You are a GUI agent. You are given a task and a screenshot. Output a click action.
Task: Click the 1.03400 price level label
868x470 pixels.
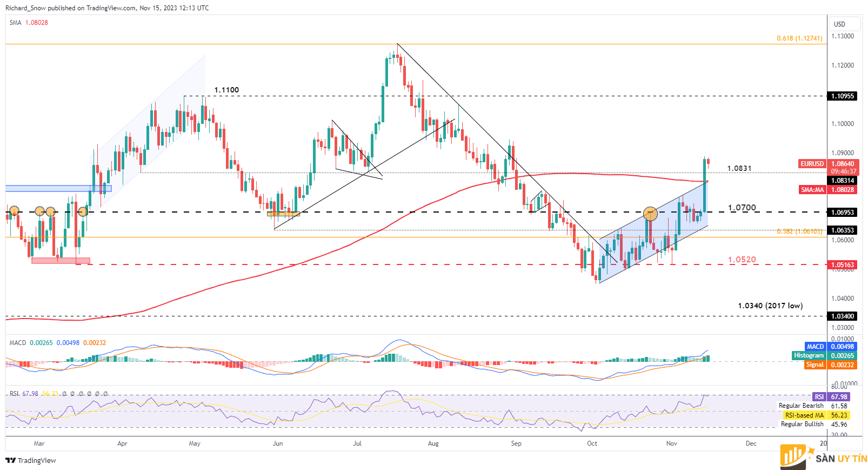(x=843, y=316)
